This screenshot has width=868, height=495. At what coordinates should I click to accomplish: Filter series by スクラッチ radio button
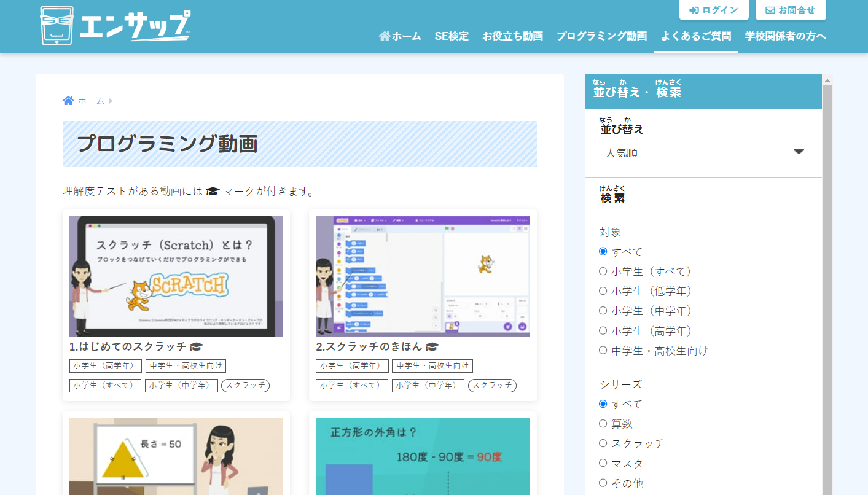point(603,443)
